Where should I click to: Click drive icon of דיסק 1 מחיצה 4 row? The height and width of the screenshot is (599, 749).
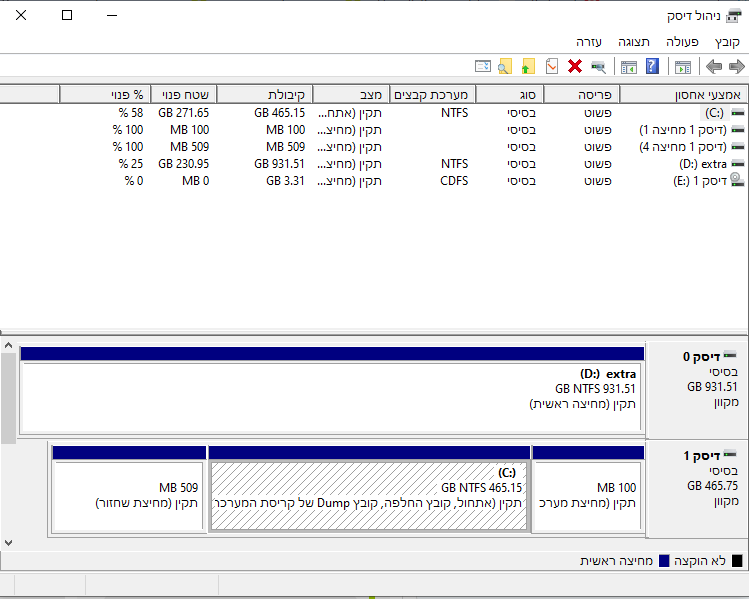click(x=738, y=147)
